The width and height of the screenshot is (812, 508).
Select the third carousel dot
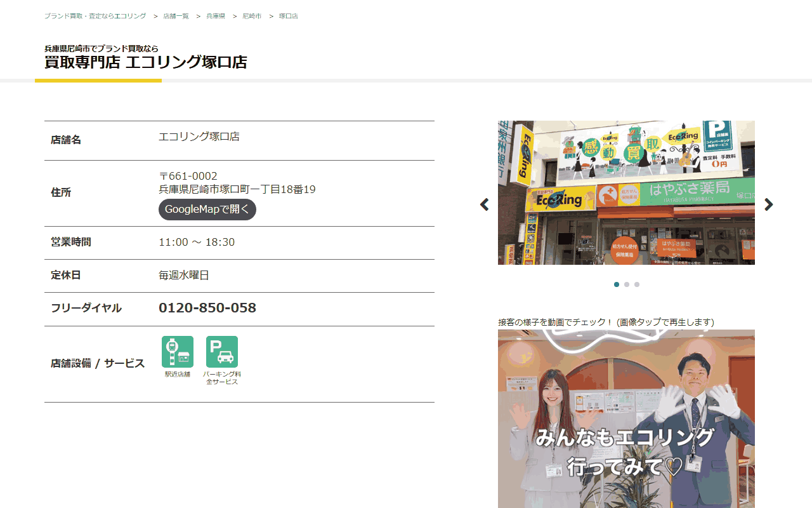coord(637,284)
